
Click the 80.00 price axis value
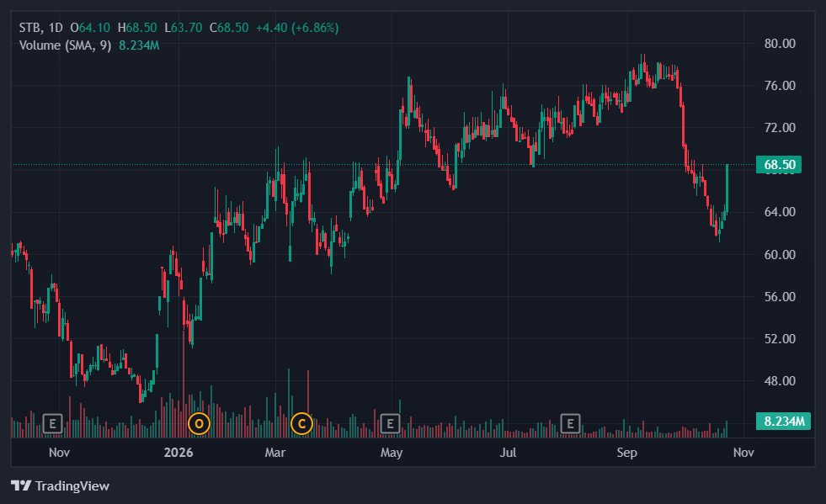[x=780, y=43]
